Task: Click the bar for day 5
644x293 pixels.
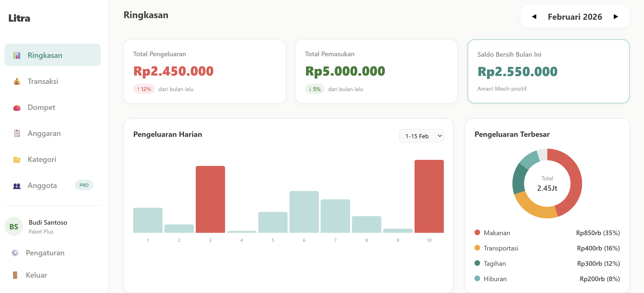Action: point(273,222)
